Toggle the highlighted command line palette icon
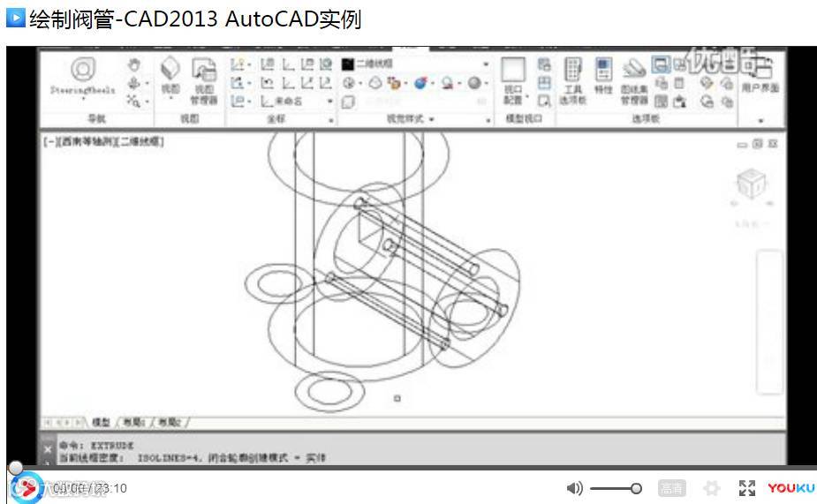The width and height of the screenshot is (817, 504). [x=661, y=64]
